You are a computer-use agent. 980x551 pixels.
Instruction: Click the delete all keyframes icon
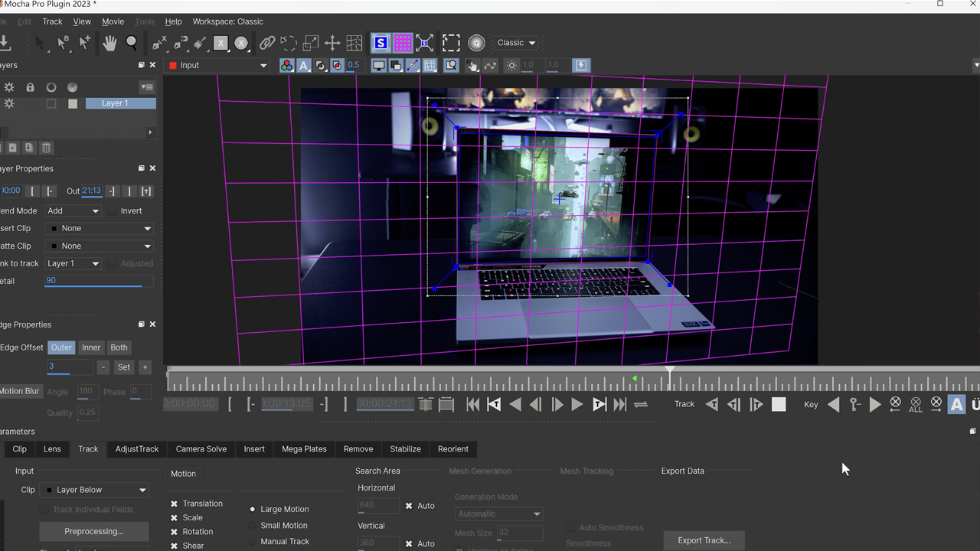pyautogui.click(x=916, y=404)
